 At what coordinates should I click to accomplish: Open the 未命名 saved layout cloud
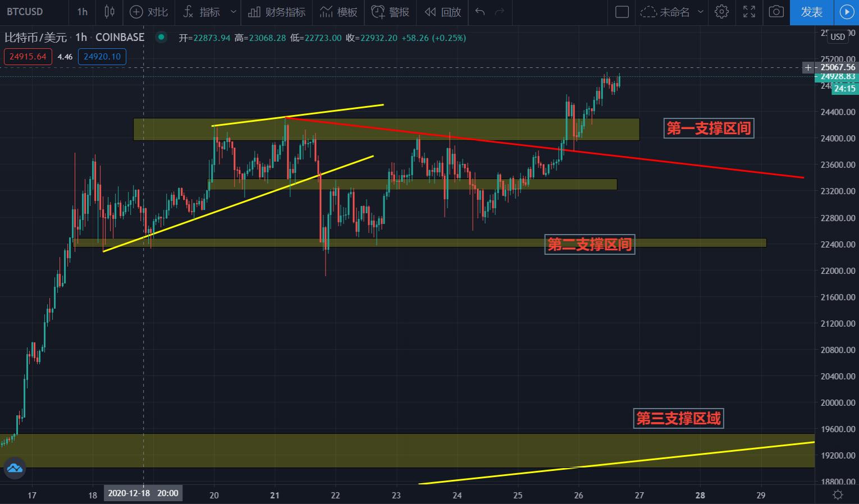[x=665, y=12]
